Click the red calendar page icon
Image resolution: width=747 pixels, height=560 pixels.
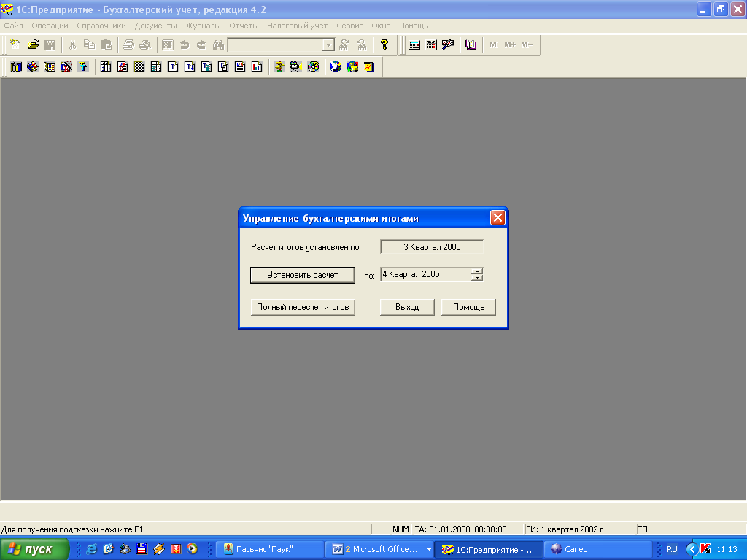(369, 66)
